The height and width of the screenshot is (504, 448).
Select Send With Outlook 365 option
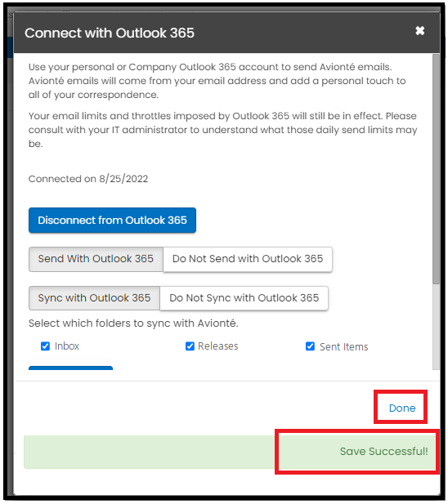click(x=96, y=259)
